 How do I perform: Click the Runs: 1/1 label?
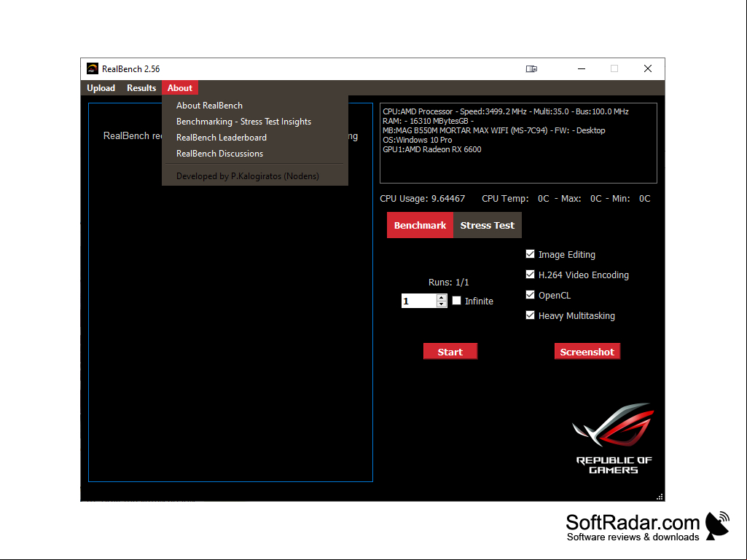click(448, 283)
